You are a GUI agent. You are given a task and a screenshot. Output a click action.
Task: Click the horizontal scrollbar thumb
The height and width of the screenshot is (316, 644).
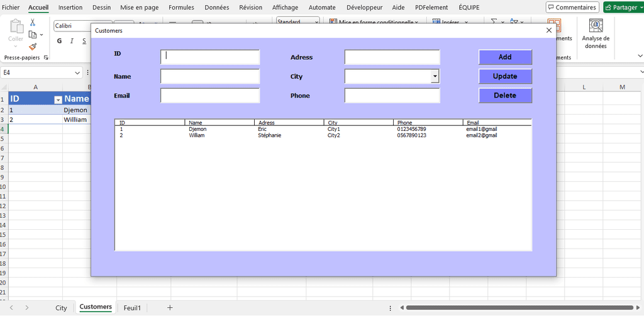(x=519, y=307)
